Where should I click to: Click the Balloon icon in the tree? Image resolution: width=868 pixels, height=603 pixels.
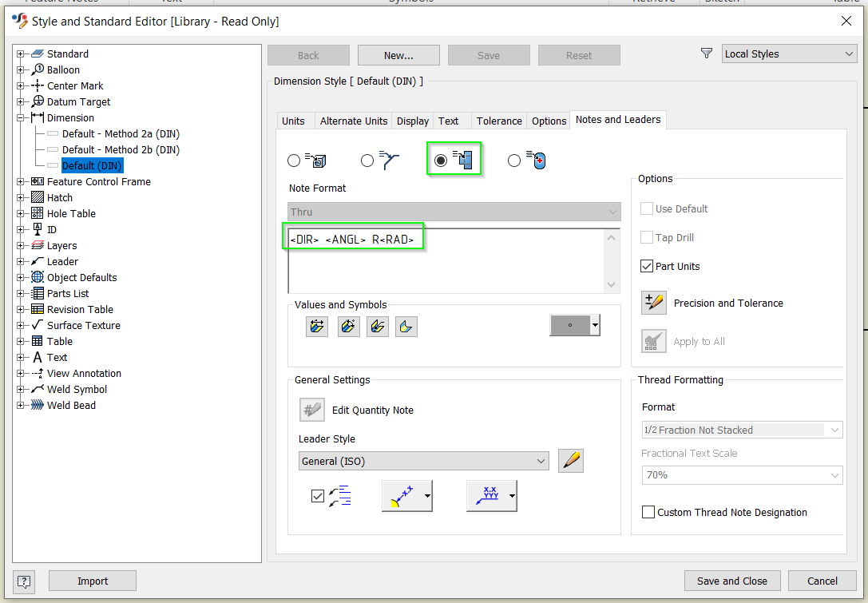[x=37, y=69]
